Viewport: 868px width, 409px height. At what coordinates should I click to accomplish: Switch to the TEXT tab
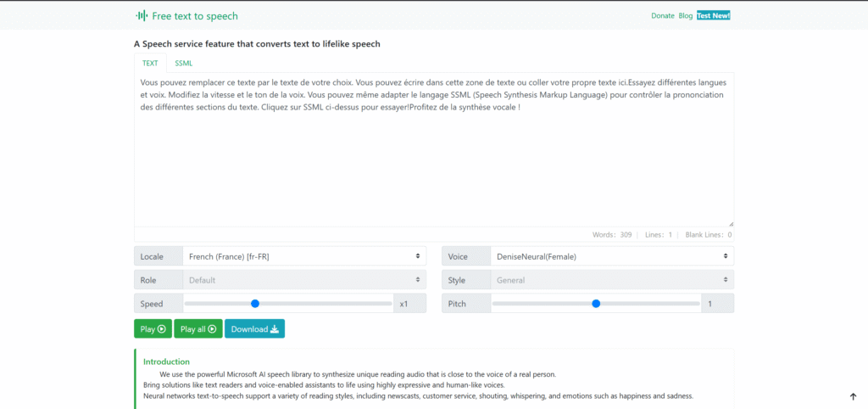tap(150, 63)
